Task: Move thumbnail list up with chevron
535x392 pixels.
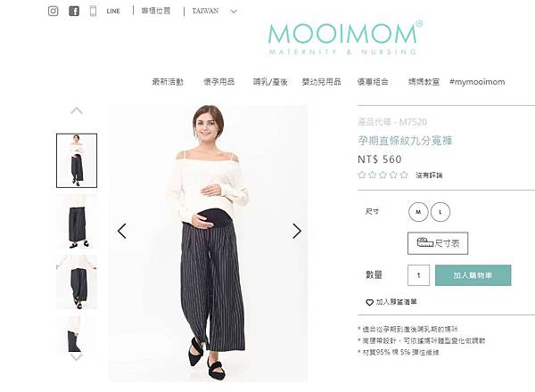Action: point(77,110)
